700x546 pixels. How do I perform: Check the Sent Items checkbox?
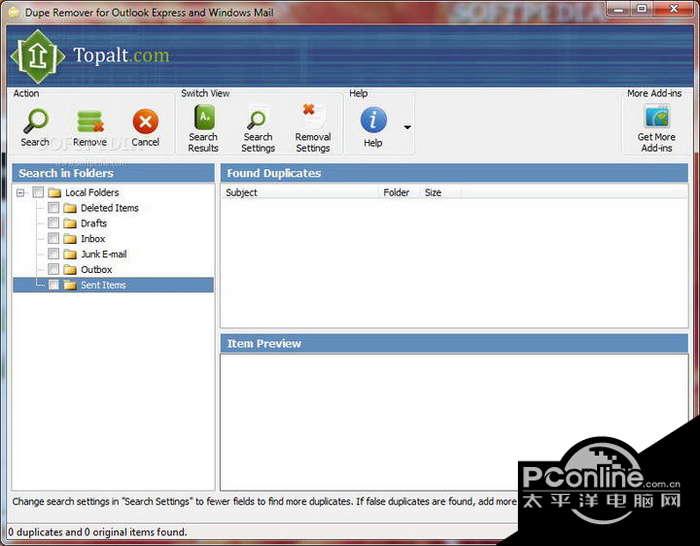click(x=53, y=285)
